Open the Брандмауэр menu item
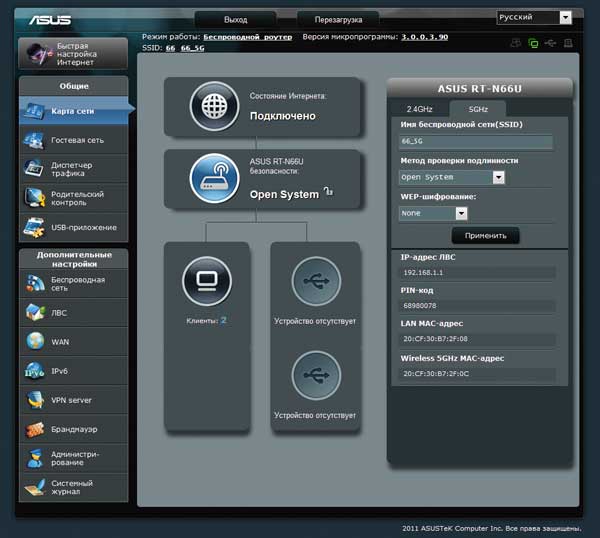 pos(74,429)
